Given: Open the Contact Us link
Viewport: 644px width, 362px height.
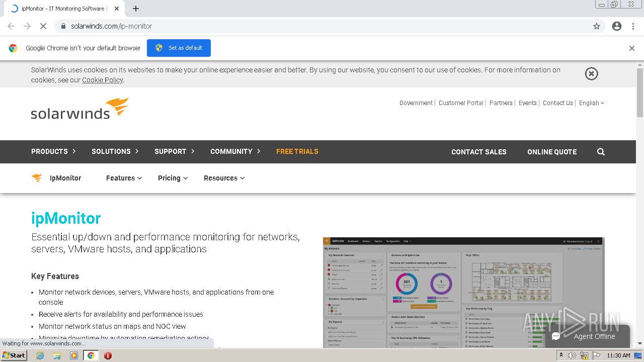Looking at the screenshot, I should 558,103.
